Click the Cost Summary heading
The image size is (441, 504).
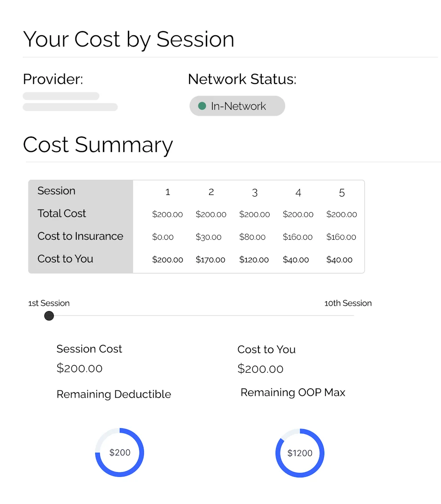(98, 145)
